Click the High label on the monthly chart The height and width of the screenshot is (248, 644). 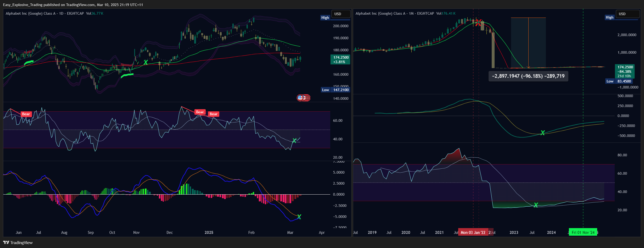pyautogui.click(x=609, y=17)
